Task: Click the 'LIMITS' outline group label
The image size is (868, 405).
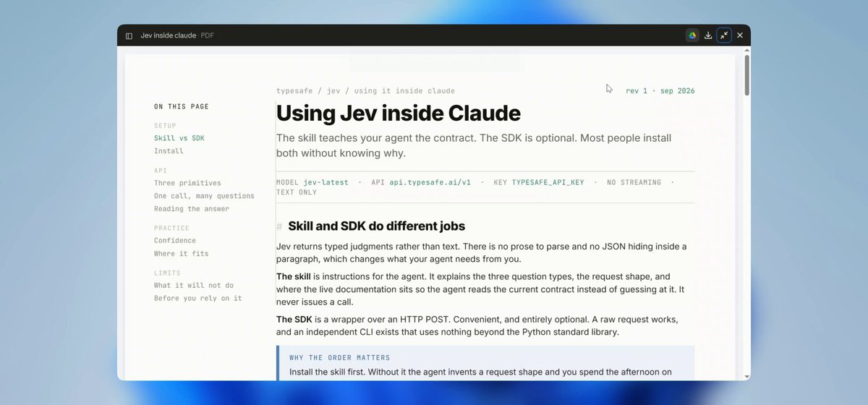Action: coord(167,273)
